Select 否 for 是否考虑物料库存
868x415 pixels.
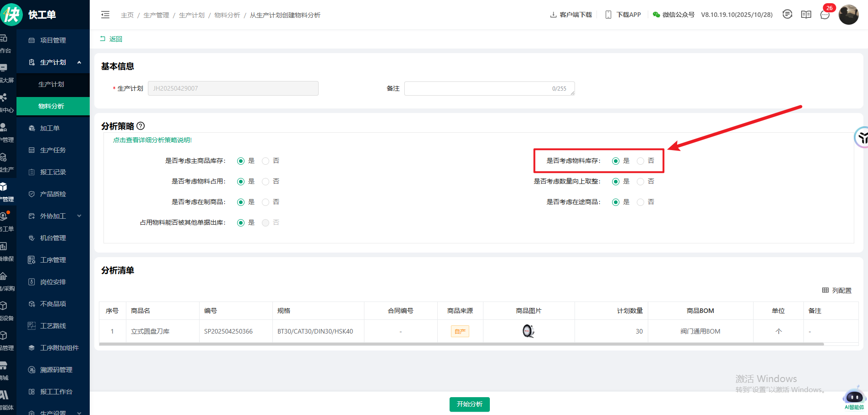click(x=640, y=161)
